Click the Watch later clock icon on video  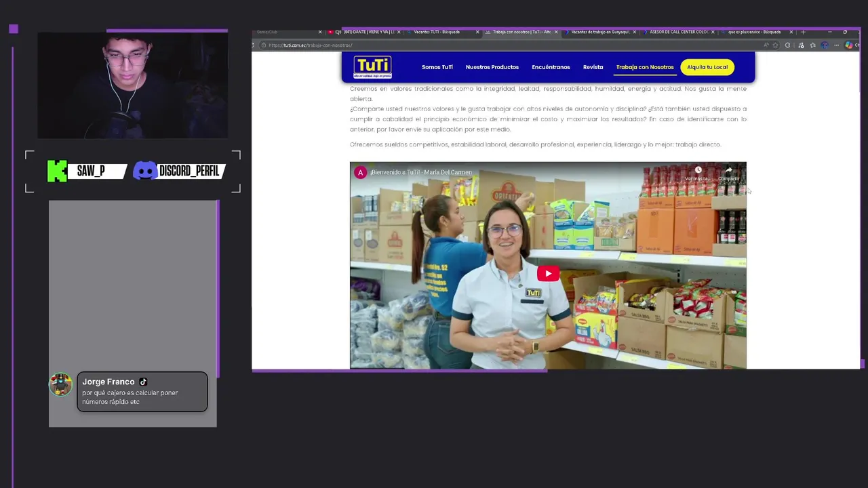coord(697,170)
